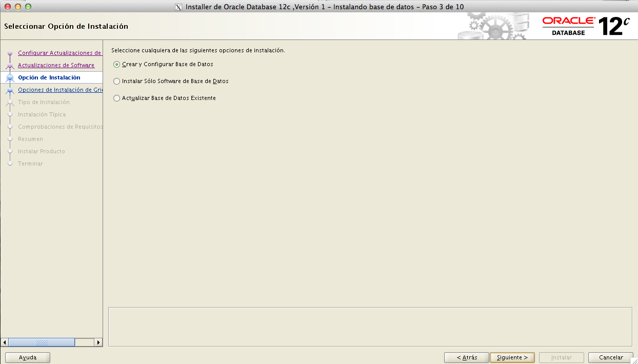The height and width of the screenshot is (364, 638).
Task: Choose Instalar Sólo Software de Base de Datos
Action: tap(117, 82)
